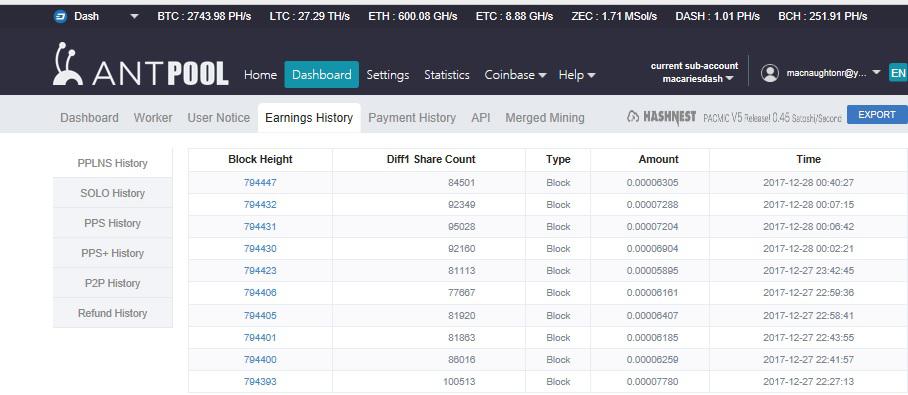The width and height of the screenshot is (908, 395).
Task: Open block height 794431 link
Action: point(260,226)
